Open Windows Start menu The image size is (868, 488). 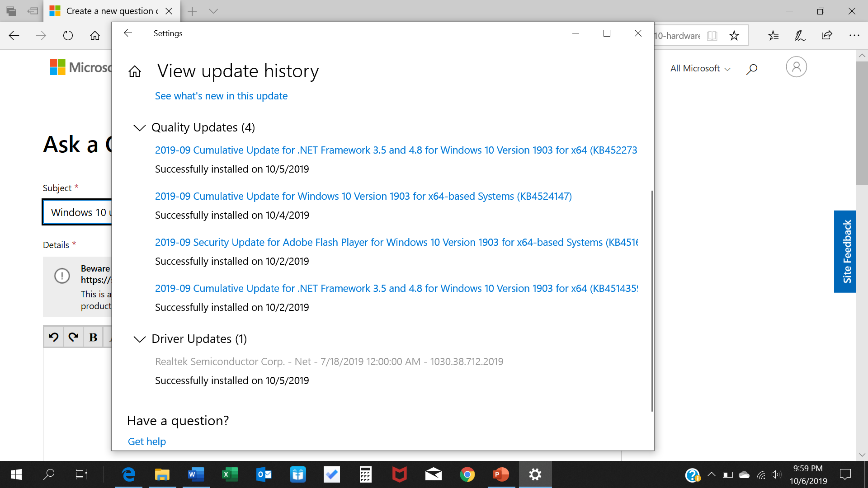pyautogui.click(x=16, y=474)
